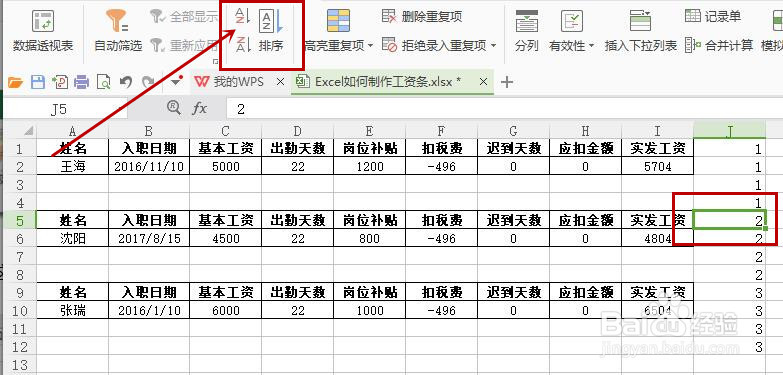The width and height of the screenshot is (783, 375).
Task: Click cell with value 800
Action: point(370,239)
